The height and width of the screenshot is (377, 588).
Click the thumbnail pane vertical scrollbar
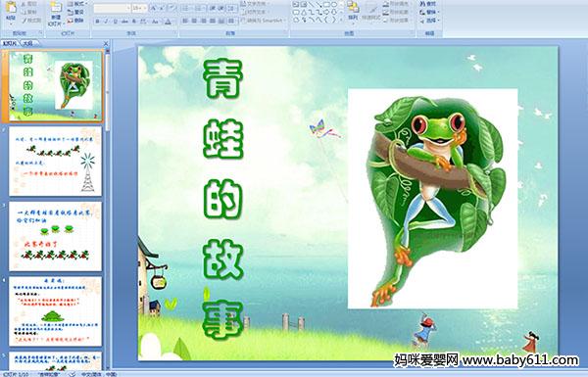tap(108, 210)
